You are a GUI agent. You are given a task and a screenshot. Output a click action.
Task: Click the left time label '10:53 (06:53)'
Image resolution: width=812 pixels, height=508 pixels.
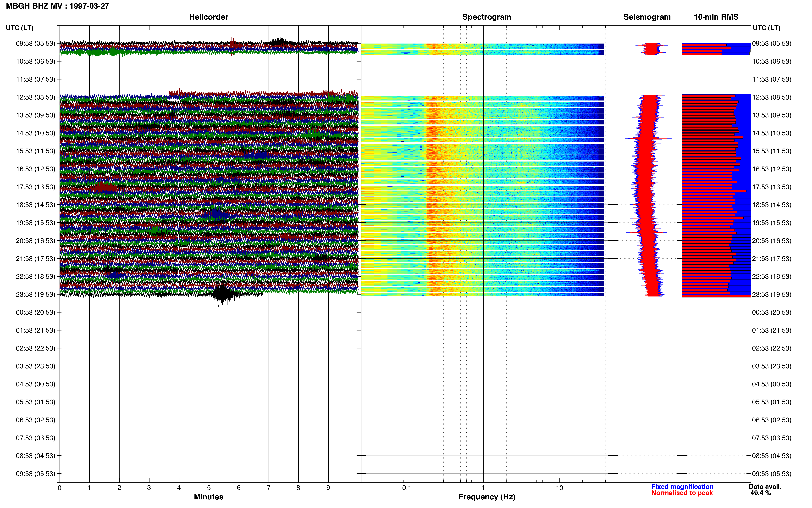coord(35,61)
